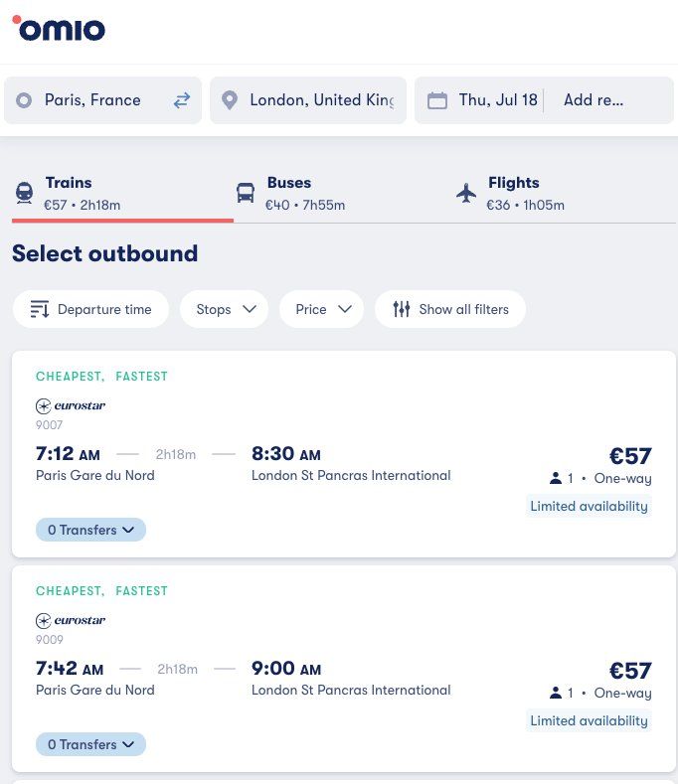Swap origin and destination arrows icon
Viewport: 678px width, 784px height.
(x=182, y=100)
